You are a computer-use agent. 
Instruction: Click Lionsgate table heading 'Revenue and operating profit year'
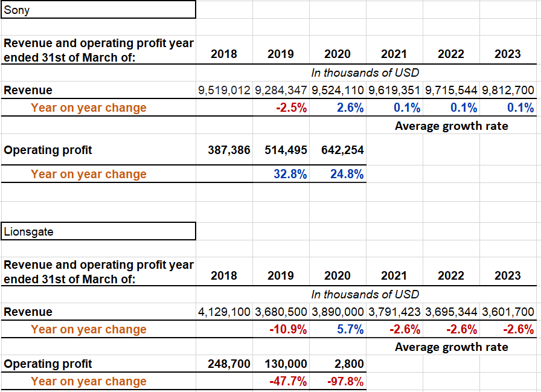coord(98,265)
